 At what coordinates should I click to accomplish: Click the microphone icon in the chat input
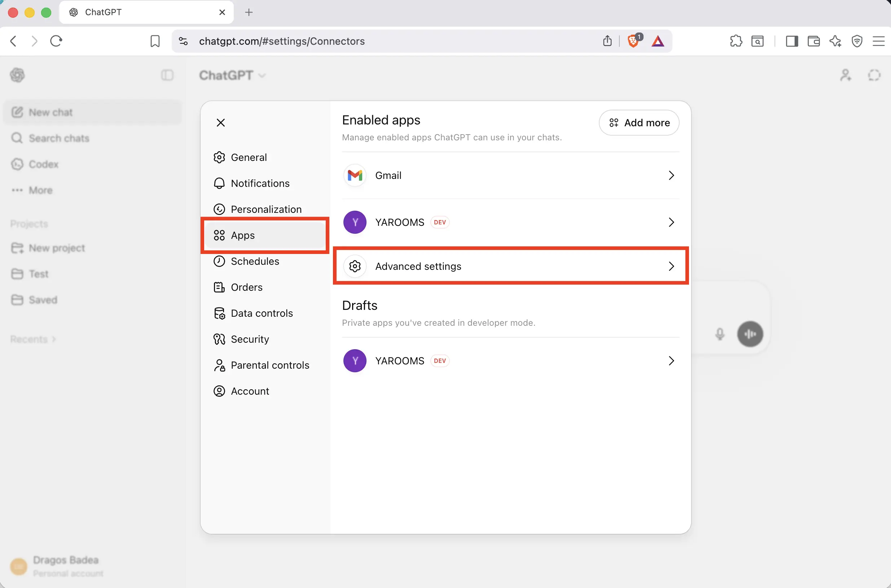point(720,334)
